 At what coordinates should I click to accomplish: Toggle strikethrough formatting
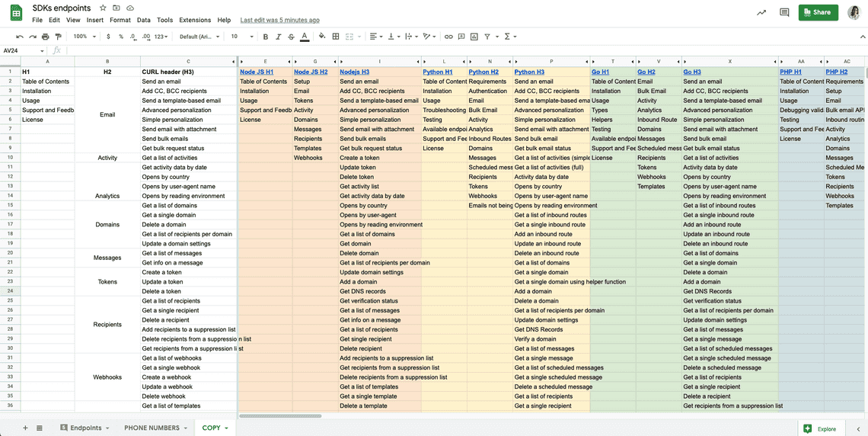291,37
